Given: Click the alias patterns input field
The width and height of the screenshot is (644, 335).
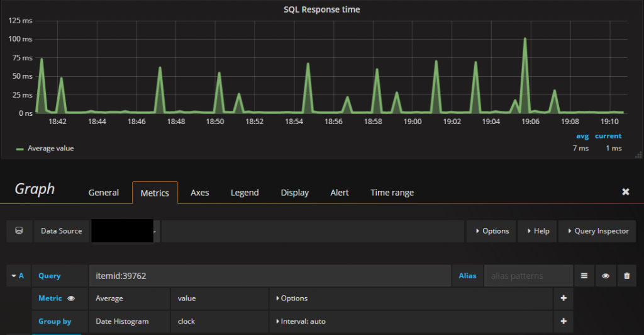Looking at the screenshot, I should click(x=528, y=276).
